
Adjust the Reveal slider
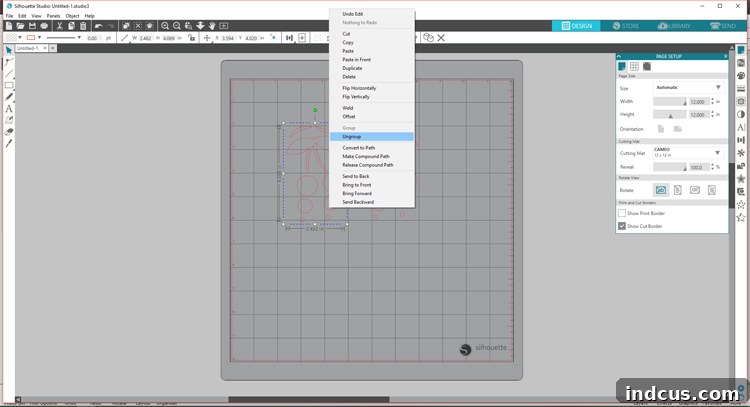tap(670, 167)
